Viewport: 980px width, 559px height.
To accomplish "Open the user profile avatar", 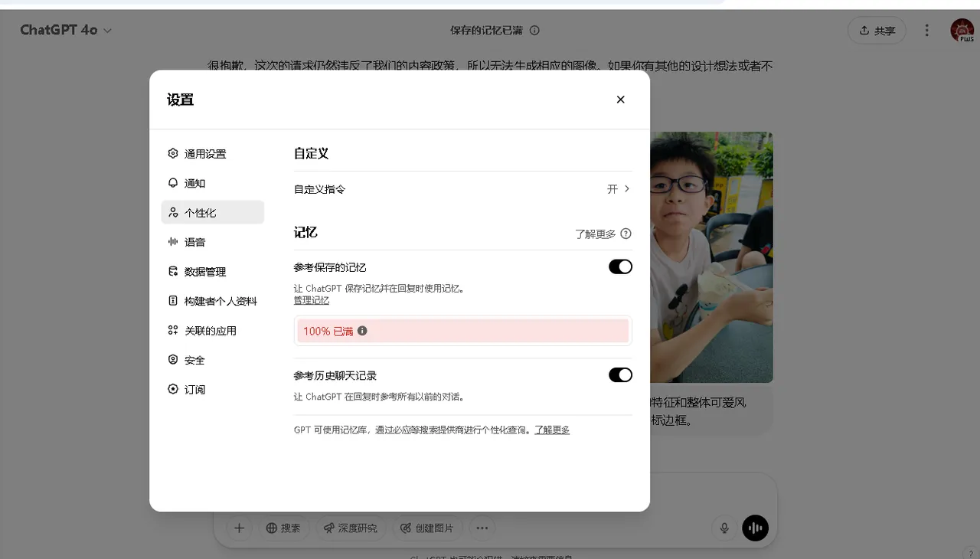I will tap(962, 31).
